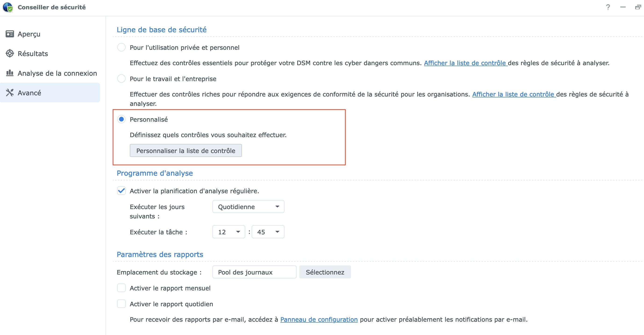Viewport: 644px width, 335px height.
Task: Click the Avancé tools icon
Action: click(x=10, y=93)
